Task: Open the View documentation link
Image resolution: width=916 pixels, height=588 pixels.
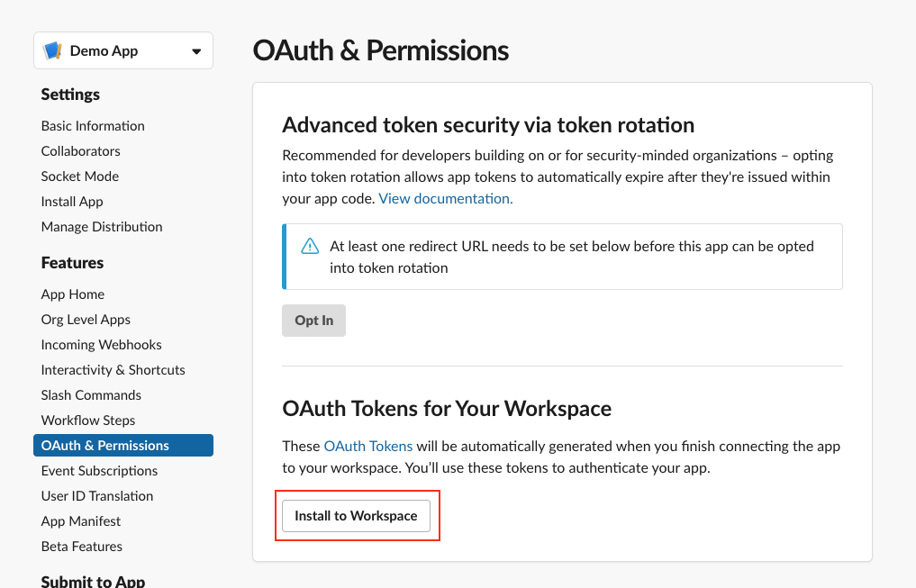Action: click(x=445, y=198)
